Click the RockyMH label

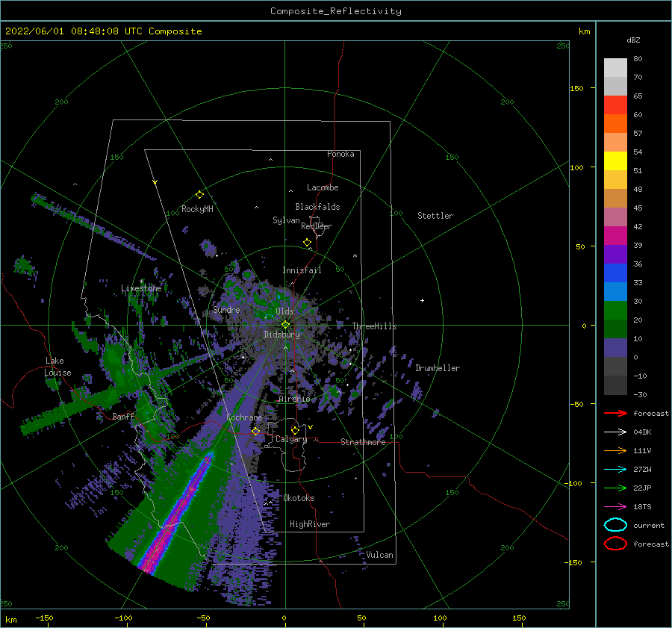pyautogui.click(x=197, y=209)
